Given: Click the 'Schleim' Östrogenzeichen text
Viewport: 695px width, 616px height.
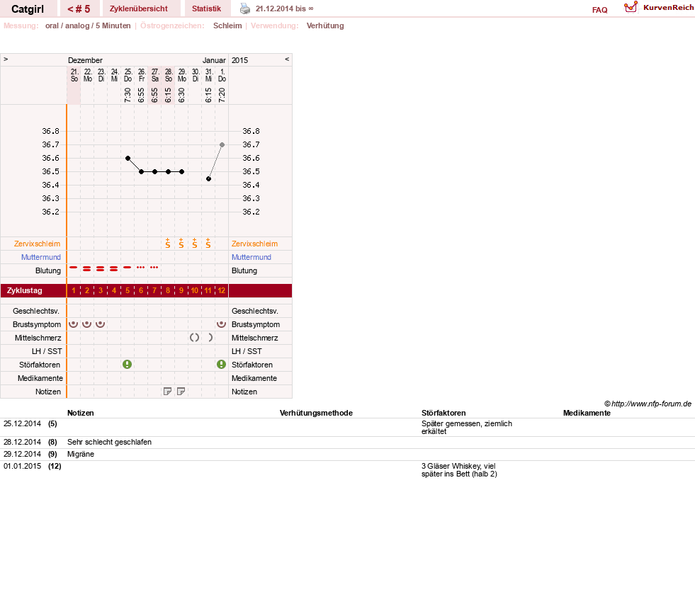Looking at the screenshot, I should [227, 25].
